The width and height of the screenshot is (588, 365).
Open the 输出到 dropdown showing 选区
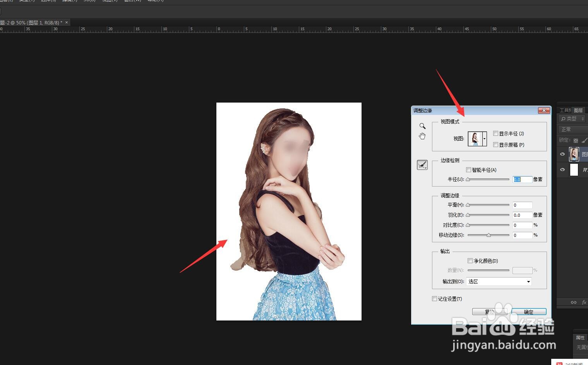point(499,281)
